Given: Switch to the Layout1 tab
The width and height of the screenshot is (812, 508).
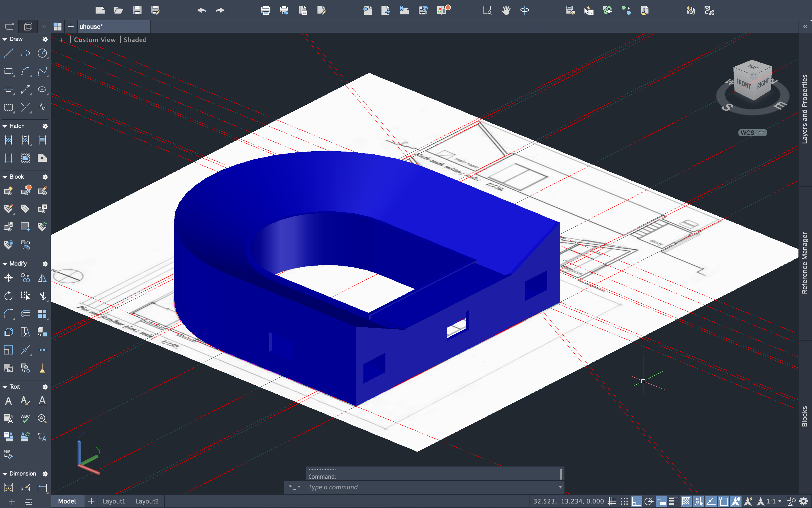Looking at the screenshot, I should click(114, 501).
